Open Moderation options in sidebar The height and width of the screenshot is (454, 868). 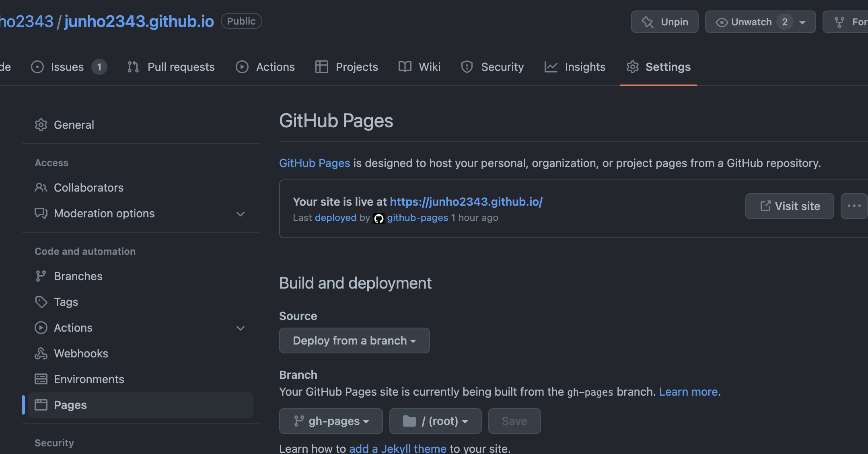click(140, 213)
